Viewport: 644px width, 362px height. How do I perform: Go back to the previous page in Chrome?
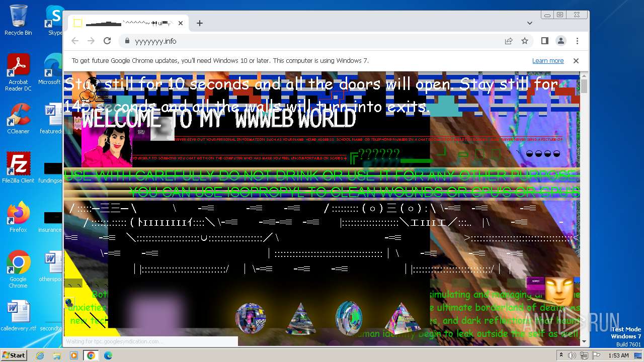[75, 41]
